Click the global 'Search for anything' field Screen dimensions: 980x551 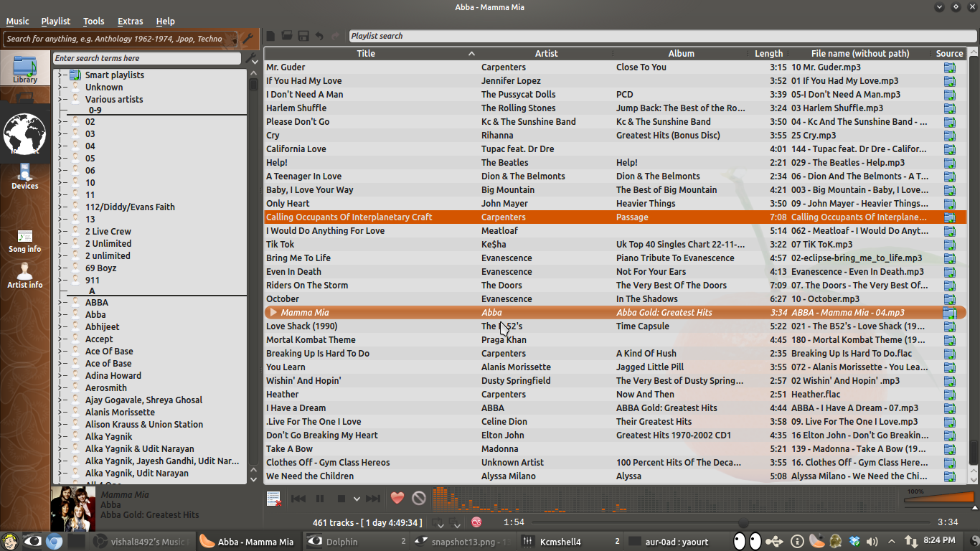pyautogui.click(x=121, y=39)
